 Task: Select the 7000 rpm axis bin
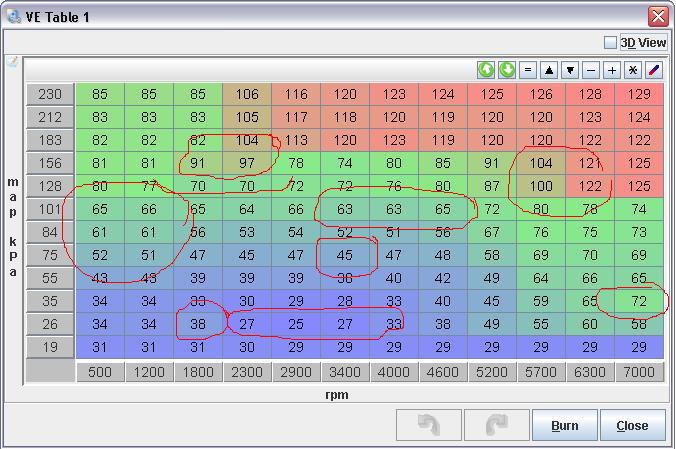(639, 372)
